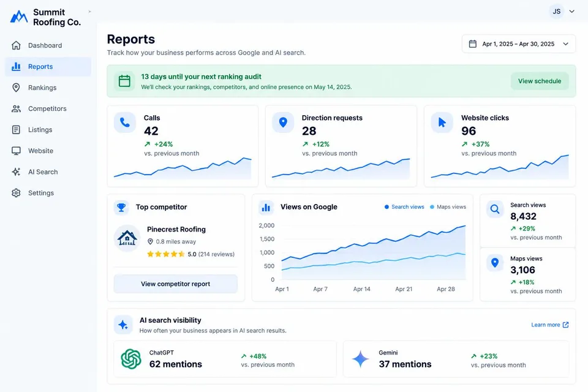Click the "+48%" ChatGPT change value
This screenshot has height=392, width=588.
click(258, 356)
